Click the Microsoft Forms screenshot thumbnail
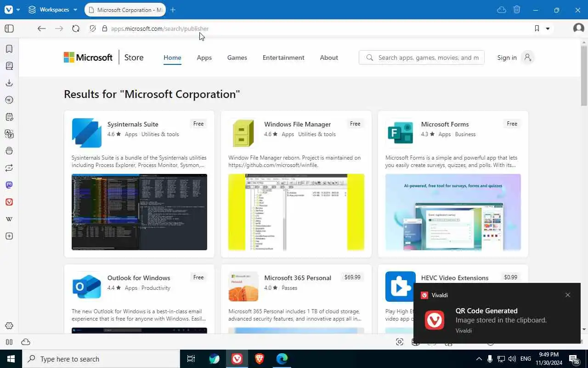 (453, 212)
